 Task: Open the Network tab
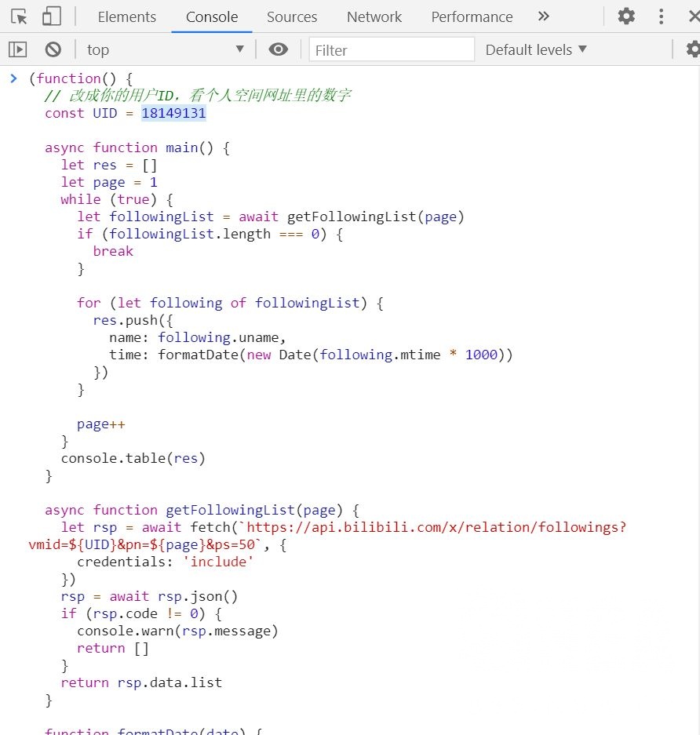pyautogui.click(x=374, y=17)
